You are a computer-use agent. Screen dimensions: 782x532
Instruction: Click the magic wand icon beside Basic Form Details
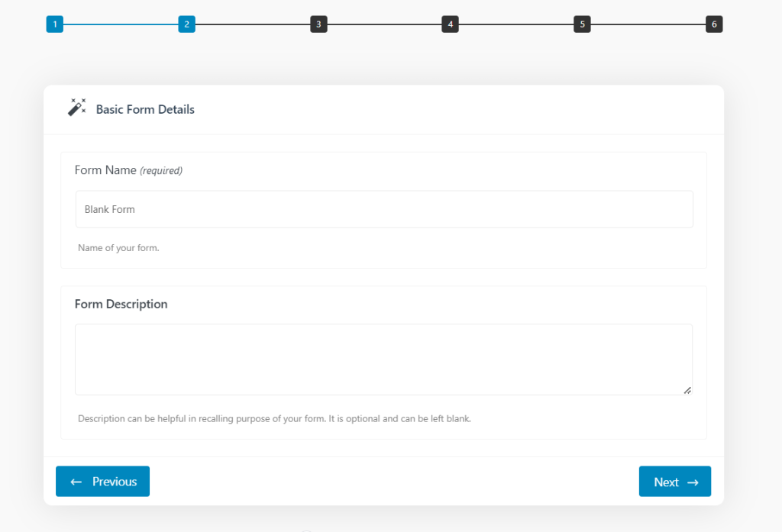click(x=76, y=108)
